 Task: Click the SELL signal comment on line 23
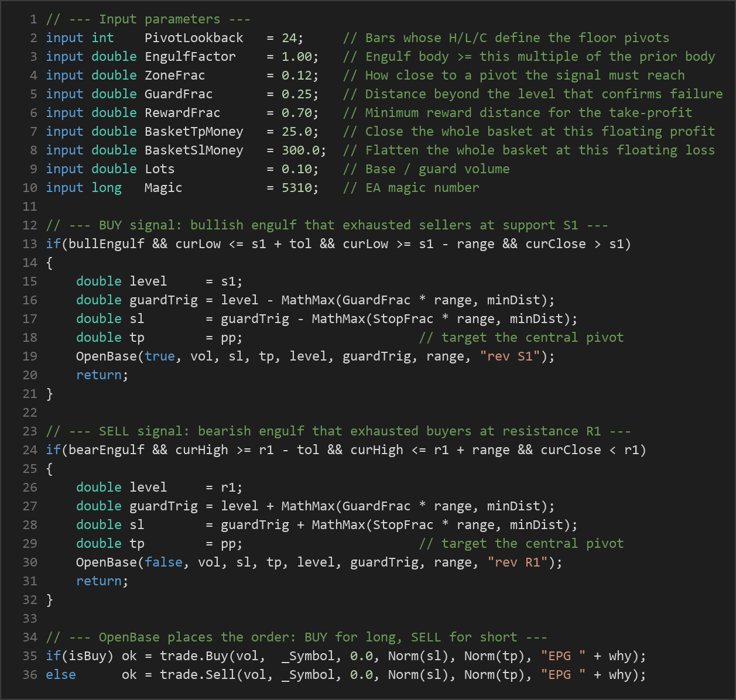pyautogui.click(x=338, y=431)
